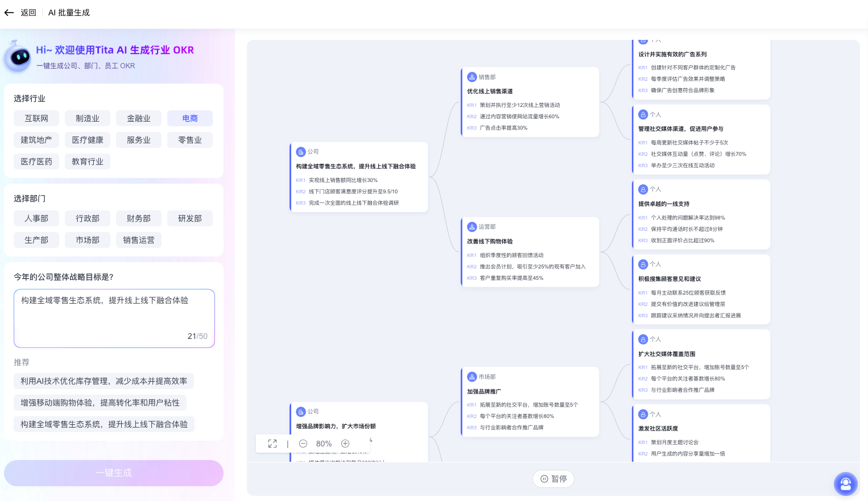Viewport: 868px width, 501px height.
Task: Zoom out with the minus icon
Action: click(303, 444)
